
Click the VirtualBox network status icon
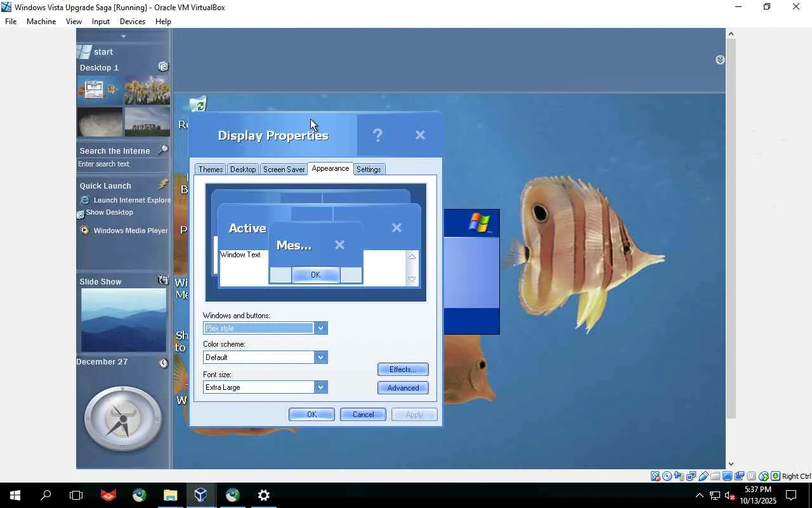(691, 476)
